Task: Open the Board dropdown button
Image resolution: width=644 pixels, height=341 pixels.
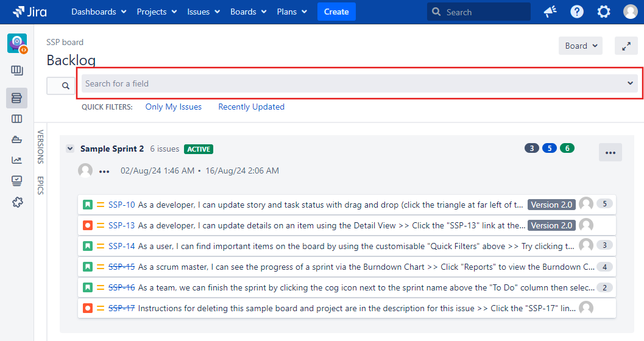Action: tap(580, 46)
